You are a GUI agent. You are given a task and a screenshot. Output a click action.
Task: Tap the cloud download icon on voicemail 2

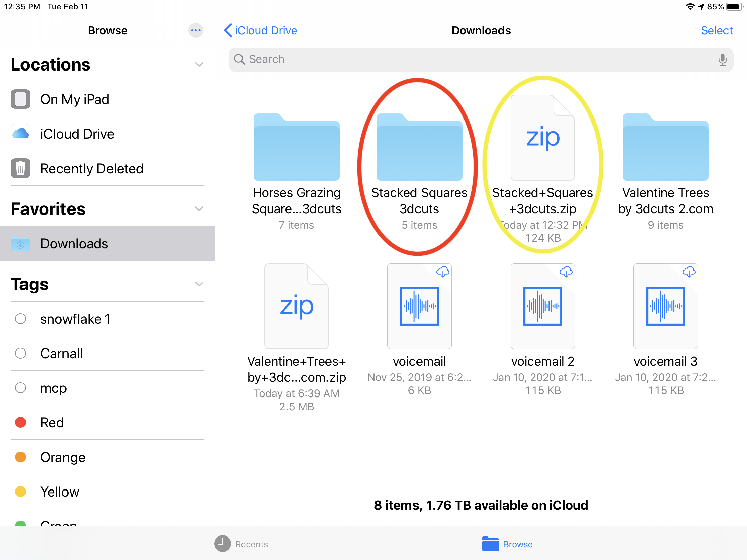[566, 272]
